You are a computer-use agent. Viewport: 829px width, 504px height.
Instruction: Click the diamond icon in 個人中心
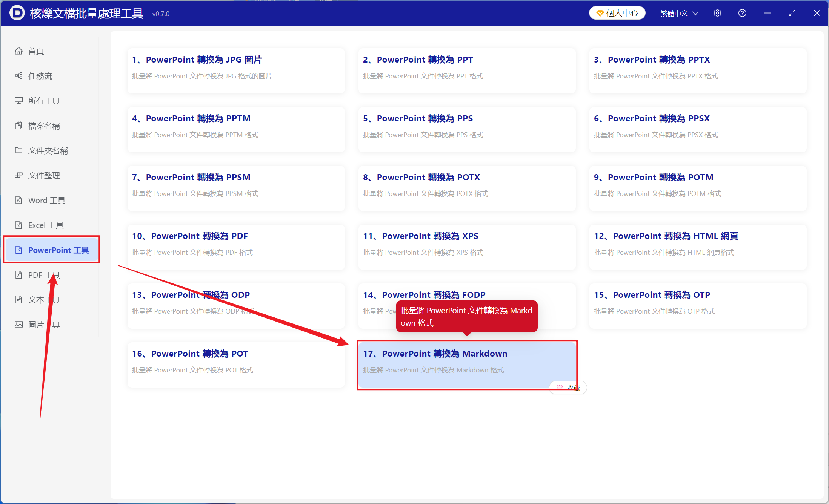pyautogui.click(x=600, y=14)
